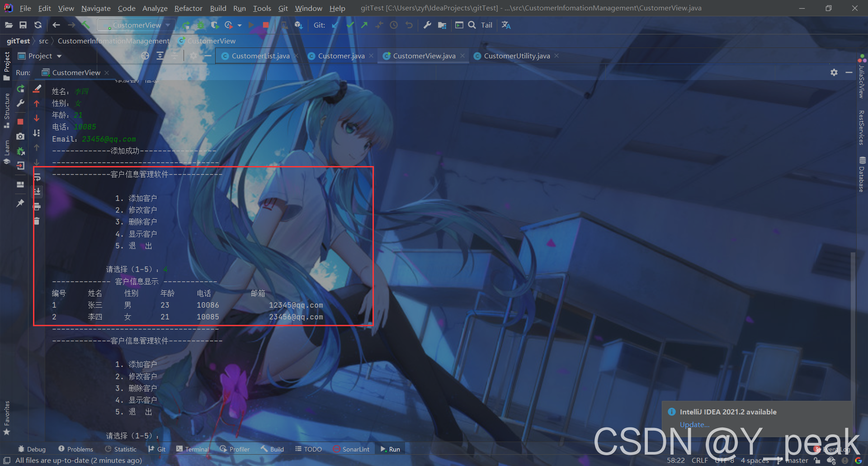The height and width of the screenshot is (466, 868).
Task: Open the Terminal tool window
Action: pyautogui.click(x=193, y=449)
